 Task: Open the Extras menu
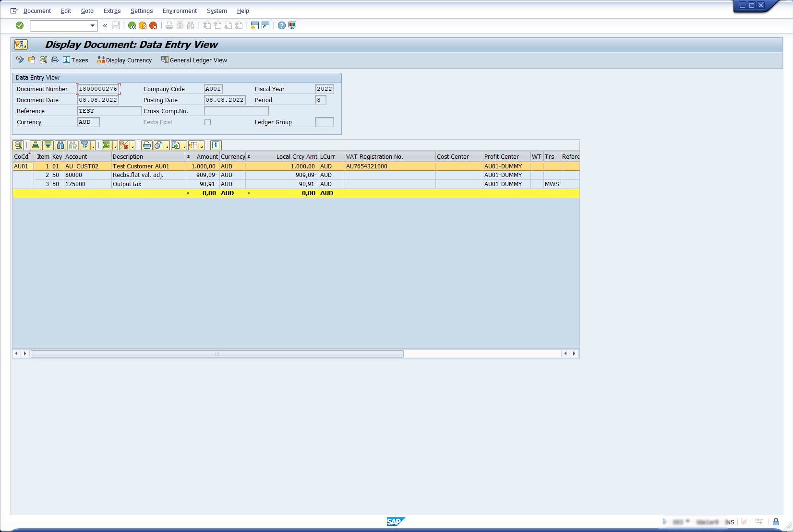(112, 11)
